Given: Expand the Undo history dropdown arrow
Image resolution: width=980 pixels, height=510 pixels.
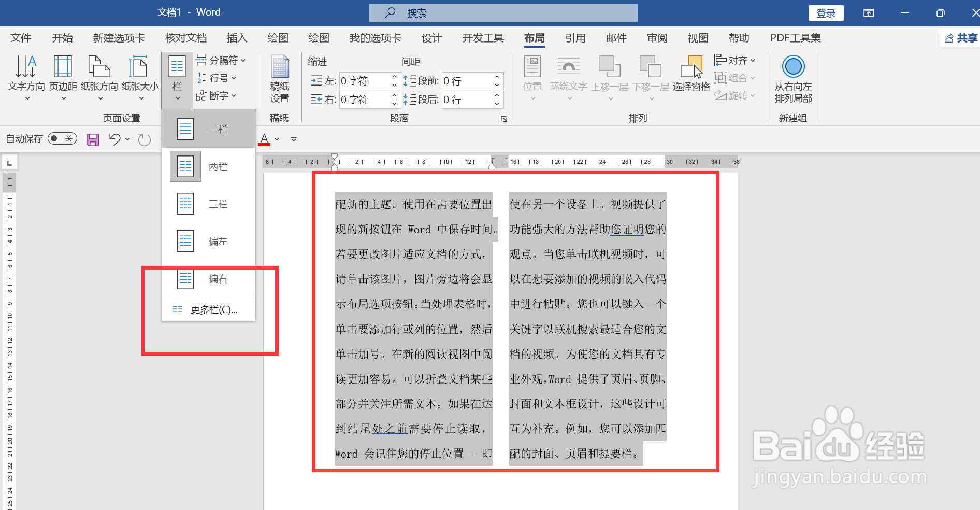Looking at the screenshot, I should tap(127, 139).
